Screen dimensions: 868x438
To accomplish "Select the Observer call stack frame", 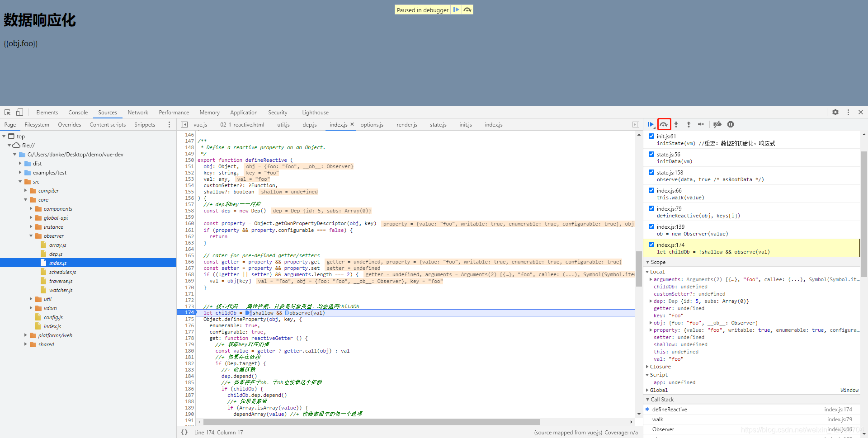I will pos(752,429).
